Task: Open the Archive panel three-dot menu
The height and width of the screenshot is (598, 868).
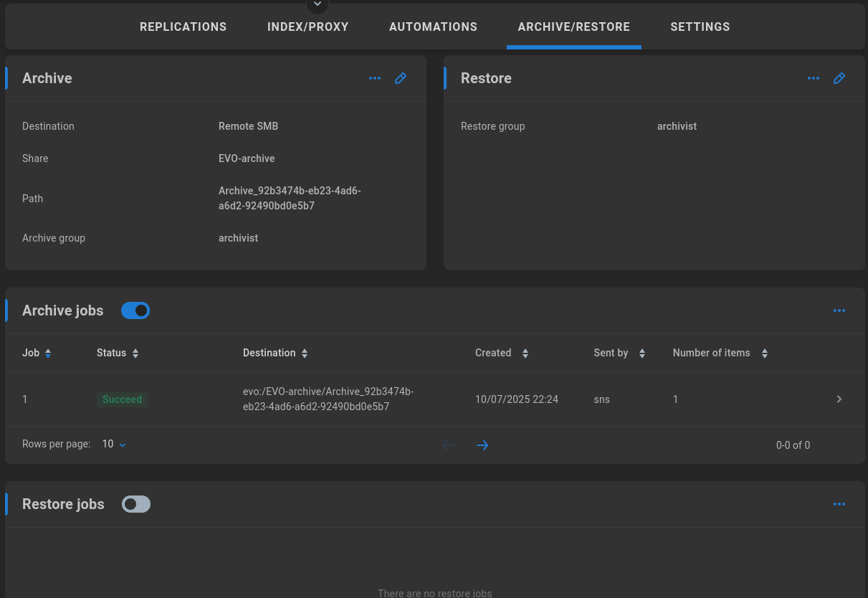Action: click(375, 78)
